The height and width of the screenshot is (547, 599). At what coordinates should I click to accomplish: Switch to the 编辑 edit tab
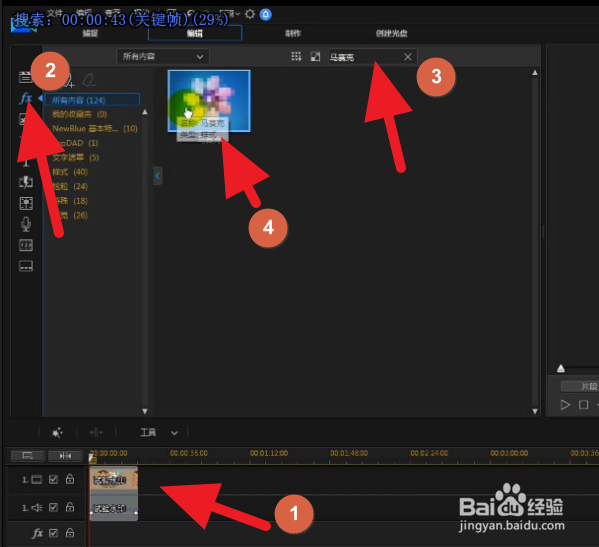(x=195, y=33)
